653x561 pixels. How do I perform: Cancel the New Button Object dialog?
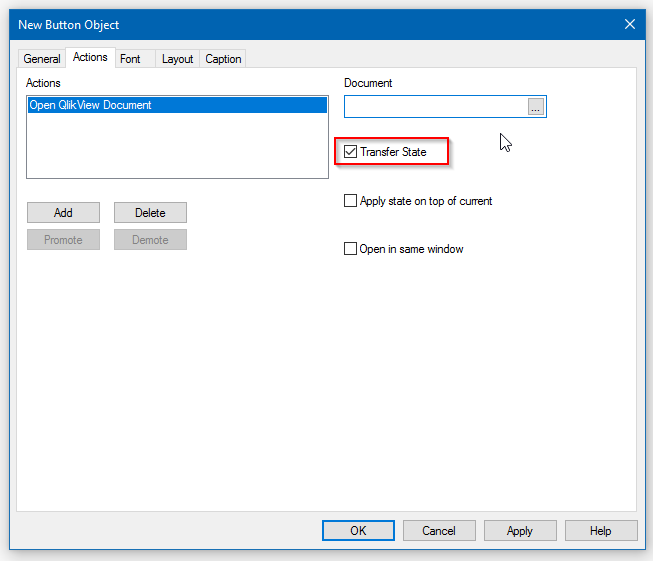coord(439,531)
